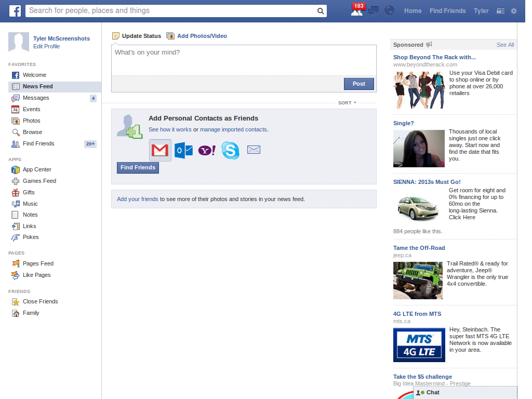
Task: Open Shop Beyond The Rack ad link
Action: pos(434,57)
